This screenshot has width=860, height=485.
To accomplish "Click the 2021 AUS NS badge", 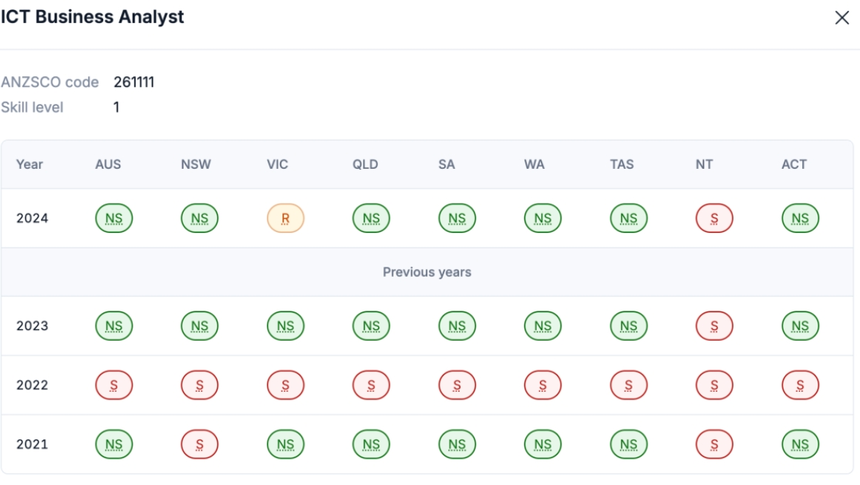I will [114, 444].
